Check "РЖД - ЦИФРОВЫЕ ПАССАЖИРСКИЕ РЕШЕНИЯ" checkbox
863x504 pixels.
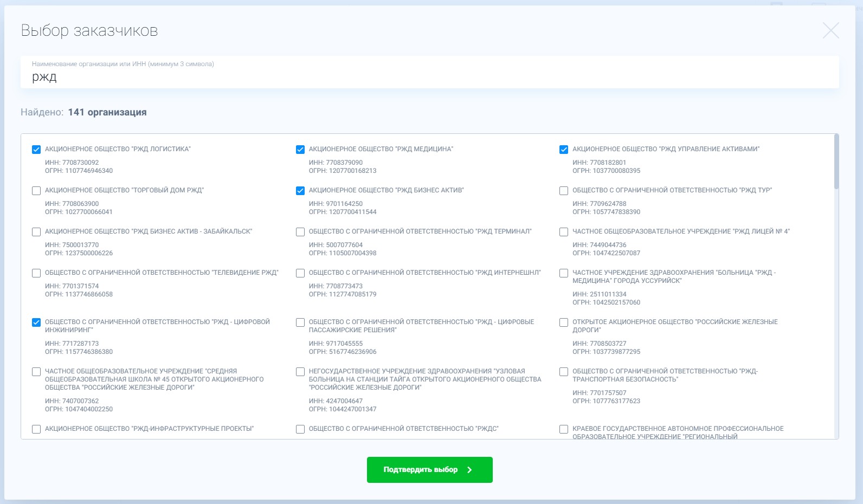point(300,322)
